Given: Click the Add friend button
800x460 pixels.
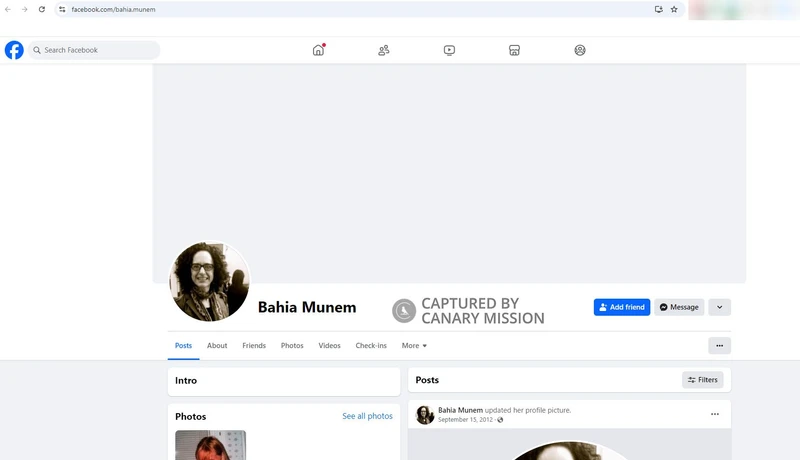Looking at the screenshot, I should [x=622, y=307].
